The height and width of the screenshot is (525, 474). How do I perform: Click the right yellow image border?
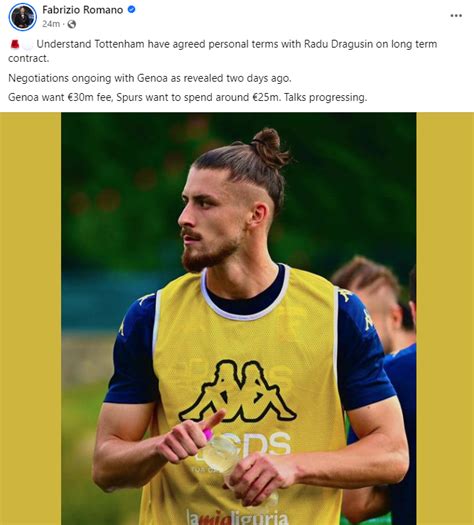point(445,318)
